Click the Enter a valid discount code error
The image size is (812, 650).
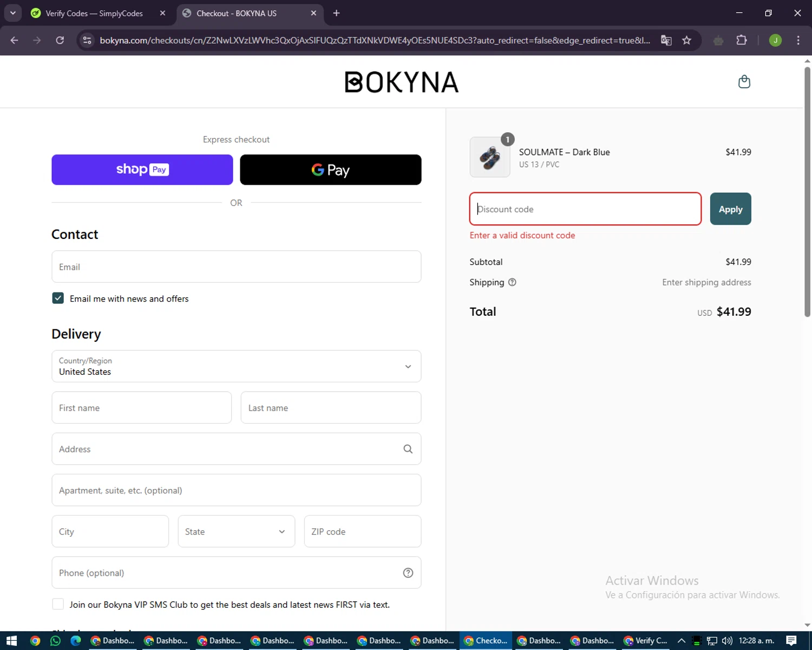[522, 235]
